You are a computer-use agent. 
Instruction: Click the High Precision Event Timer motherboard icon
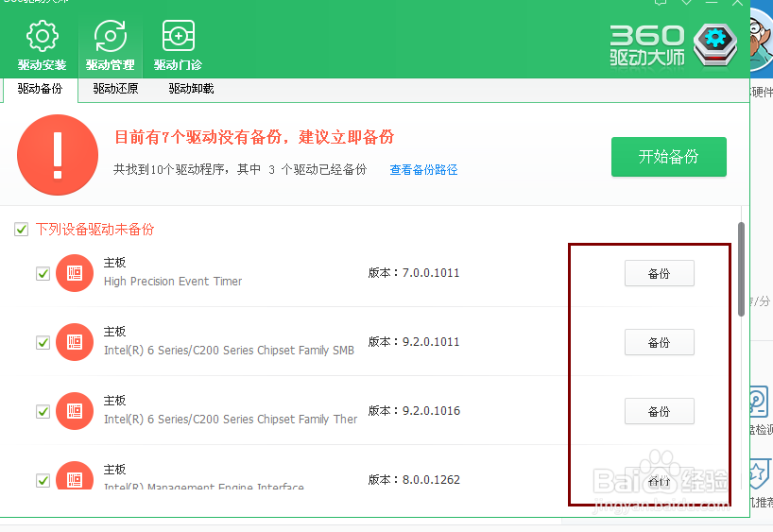click(75, 273)
